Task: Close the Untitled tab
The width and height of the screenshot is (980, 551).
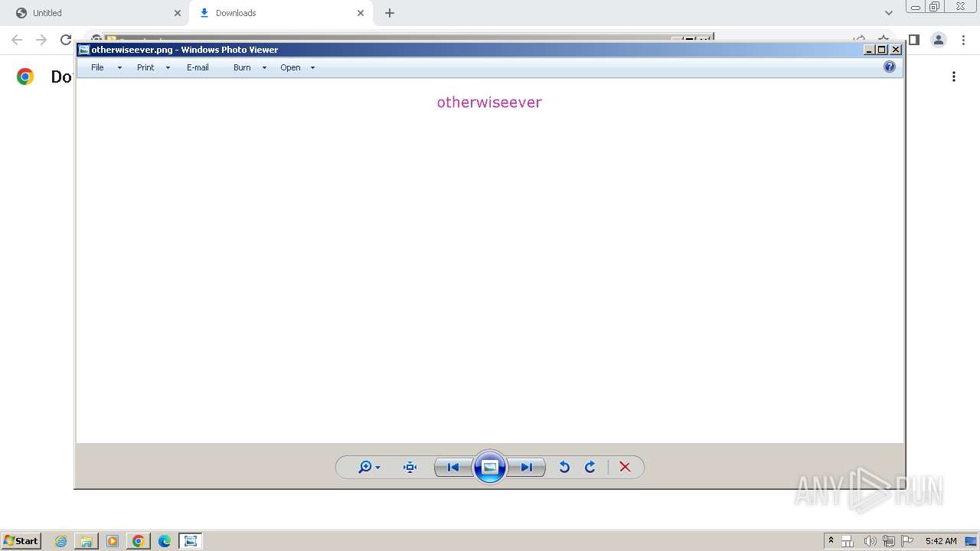Action: coord(178,13)
